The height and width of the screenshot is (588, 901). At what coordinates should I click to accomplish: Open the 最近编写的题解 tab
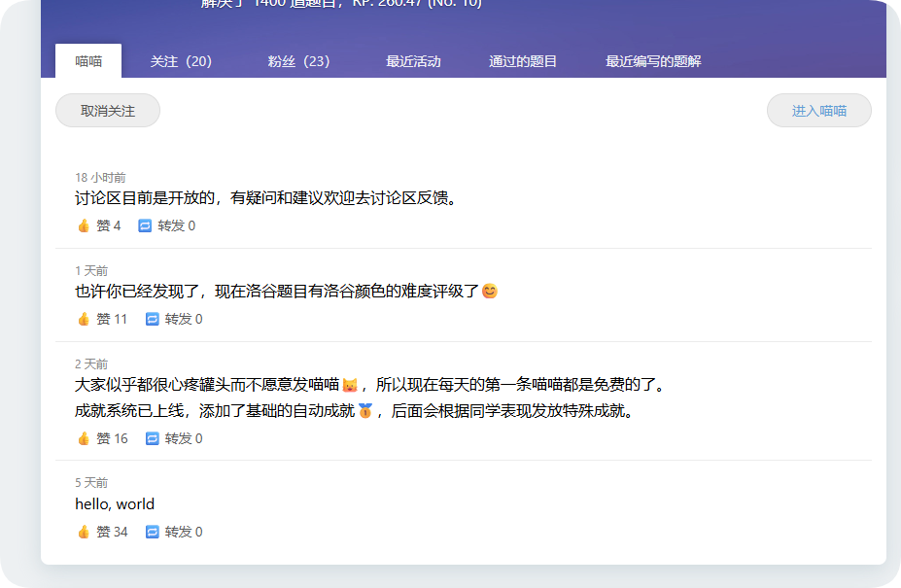[x=653, y=61]
